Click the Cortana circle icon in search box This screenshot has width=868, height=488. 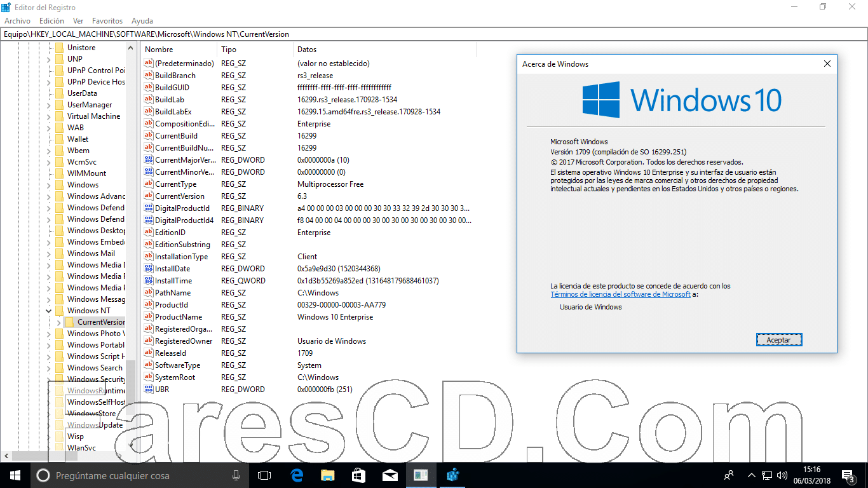(x=43, y=475)
